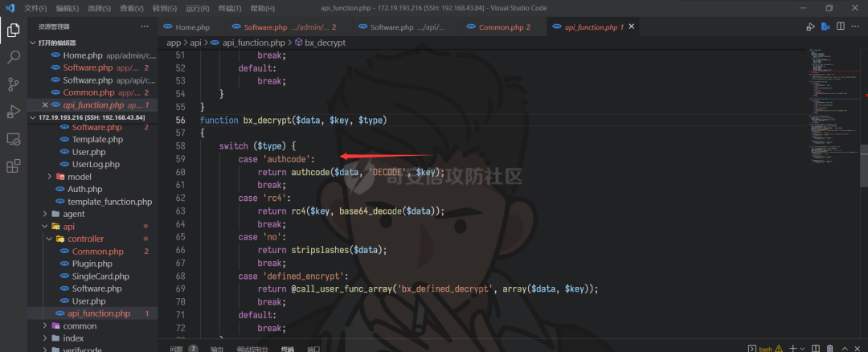
Task: Click the blue icon beside Split Editor
Action: tap(825, 26)
